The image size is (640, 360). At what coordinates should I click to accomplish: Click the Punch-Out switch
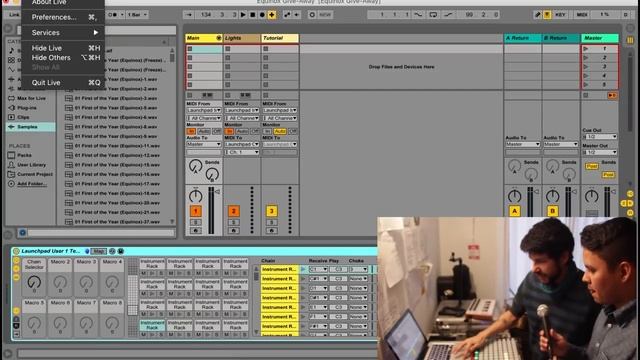(x=448, y=15)
